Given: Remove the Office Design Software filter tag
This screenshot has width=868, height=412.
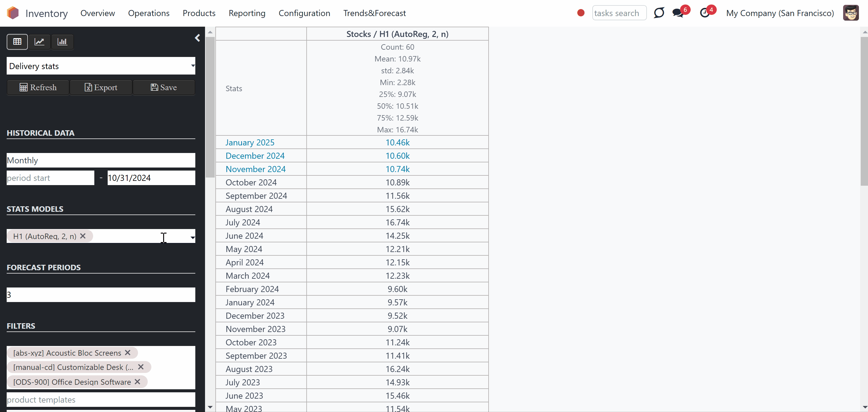Looking at the screenshot, I should click(137, 382).
